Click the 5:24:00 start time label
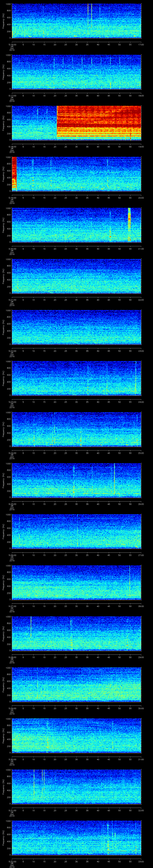This screenshot has width=153, height=868. 12,453
